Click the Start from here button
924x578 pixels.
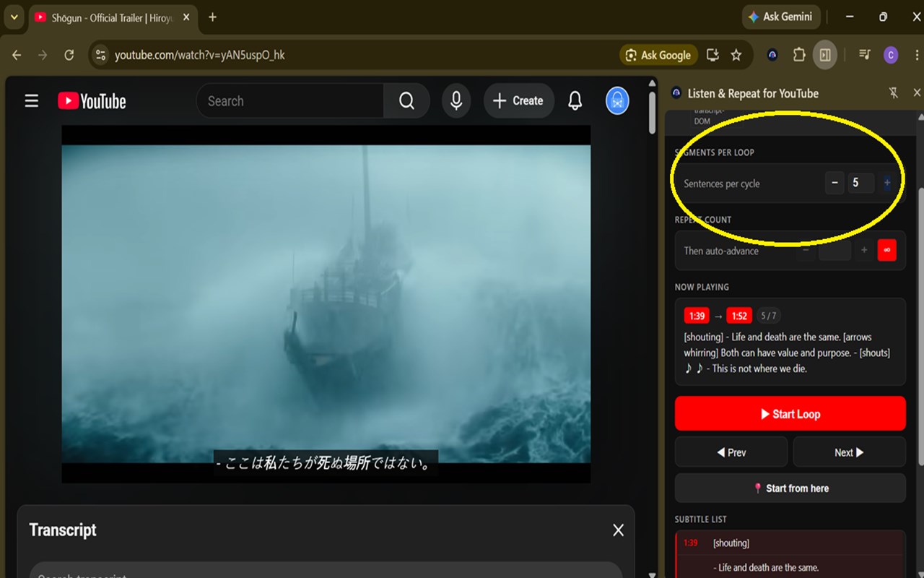click(x=790, y=488)
